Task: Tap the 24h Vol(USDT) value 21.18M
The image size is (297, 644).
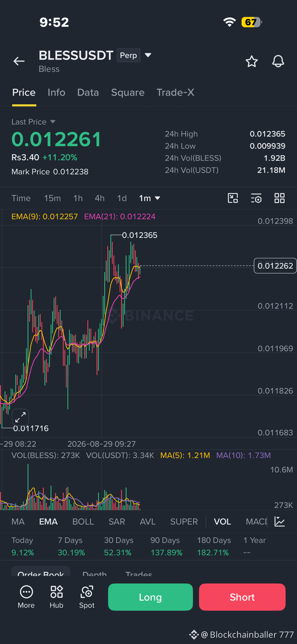Action: click(271, 170)
